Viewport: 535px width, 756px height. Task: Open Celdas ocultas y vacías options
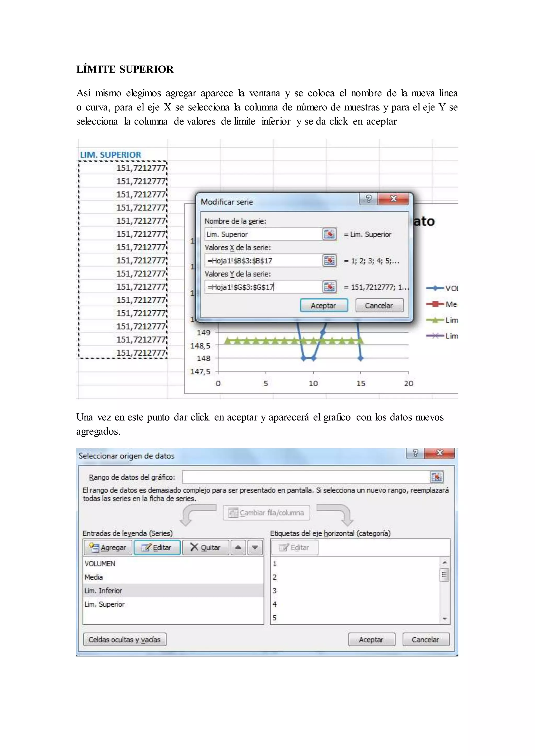[125, 639]
